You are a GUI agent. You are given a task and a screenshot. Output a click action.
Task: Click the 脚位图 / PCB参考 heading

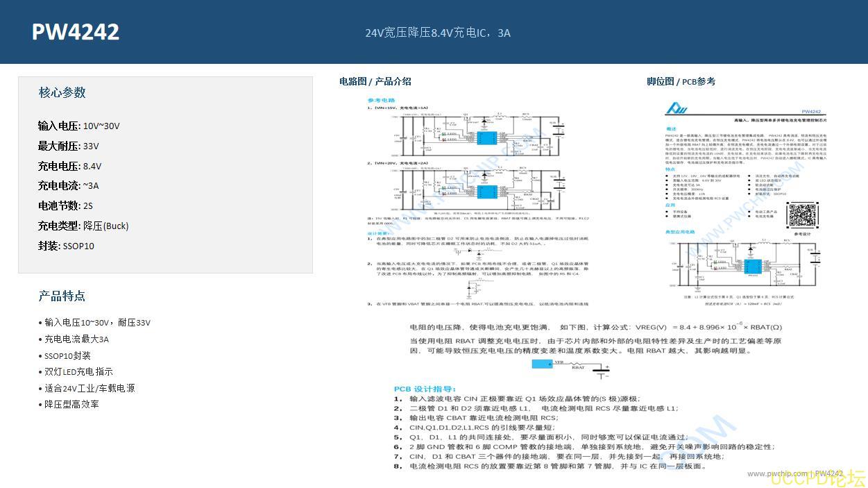pyautogui.click(x=681, y=81)
